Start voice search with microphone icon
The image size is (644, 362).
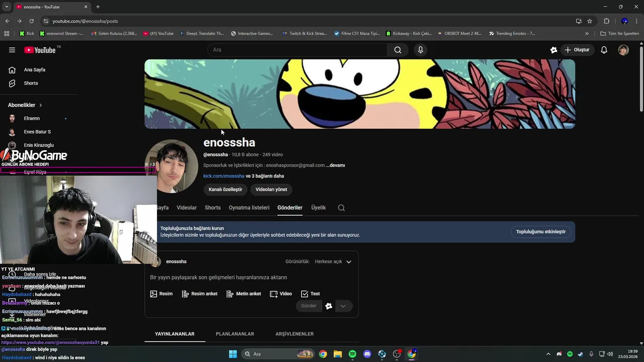pyautogui.click(x=421, y=50)
